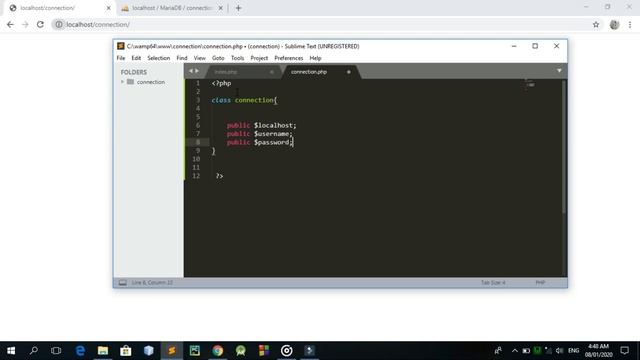This screenshot has width=640, height=360.
Task: Open a new browser tab
Action: tap(238, 8)
